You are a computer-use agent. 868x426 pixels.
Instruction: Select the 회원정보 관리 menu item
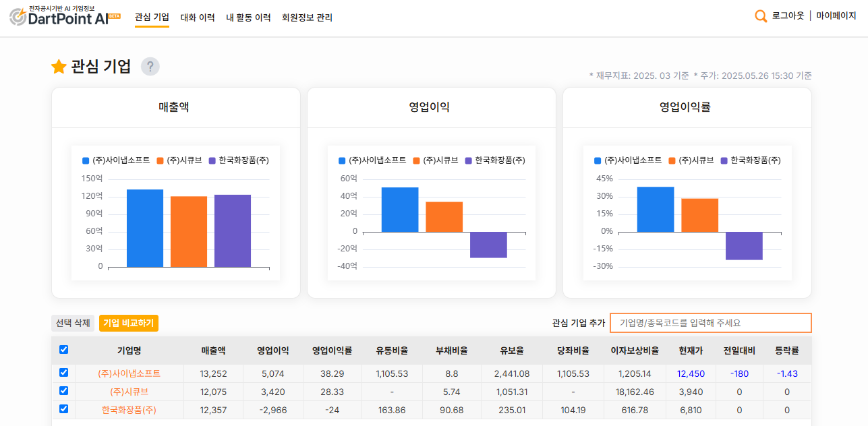(x=306, y=18)
